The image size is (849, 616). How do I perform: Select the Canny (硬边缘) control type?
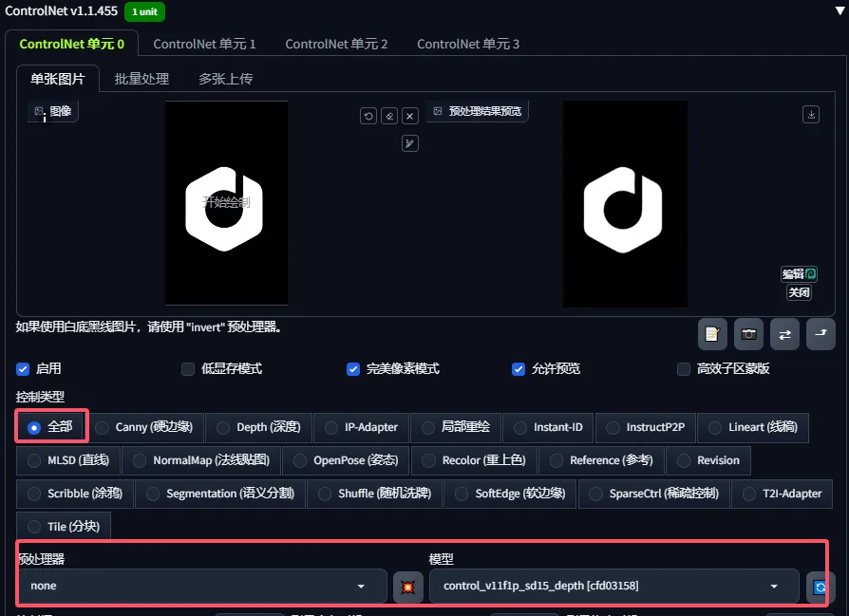pyautogui.click(x=144, y=428)
